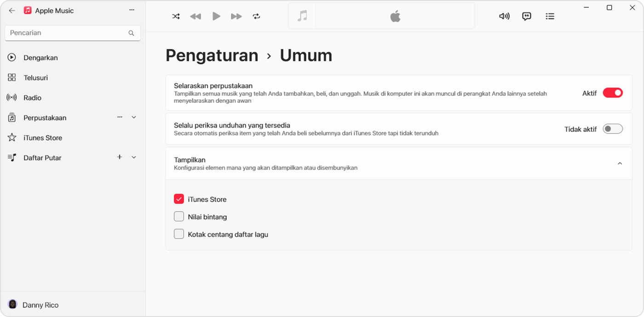Click the Apple logo in now playing
644x317 pixels.
click(395, 17)
